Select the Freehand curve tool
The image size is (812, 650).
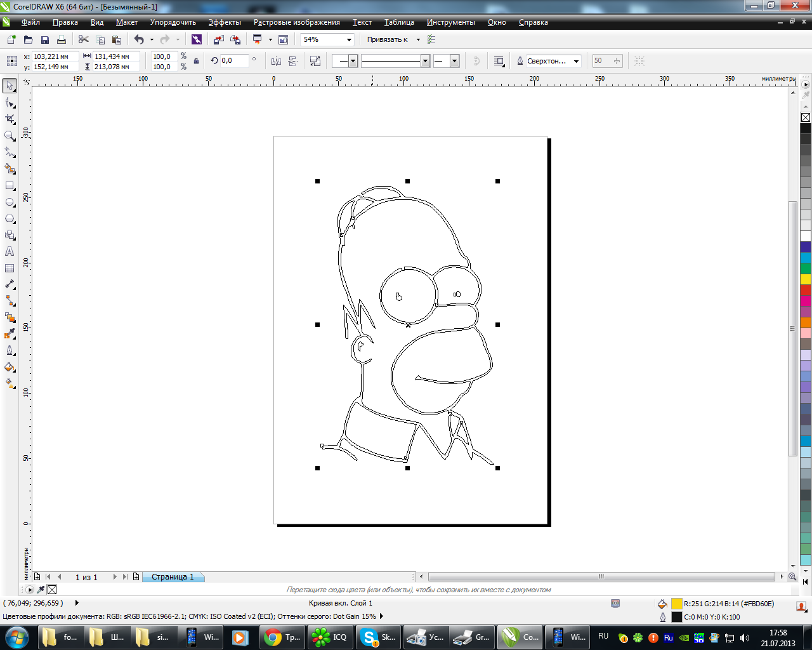[10, 152]
